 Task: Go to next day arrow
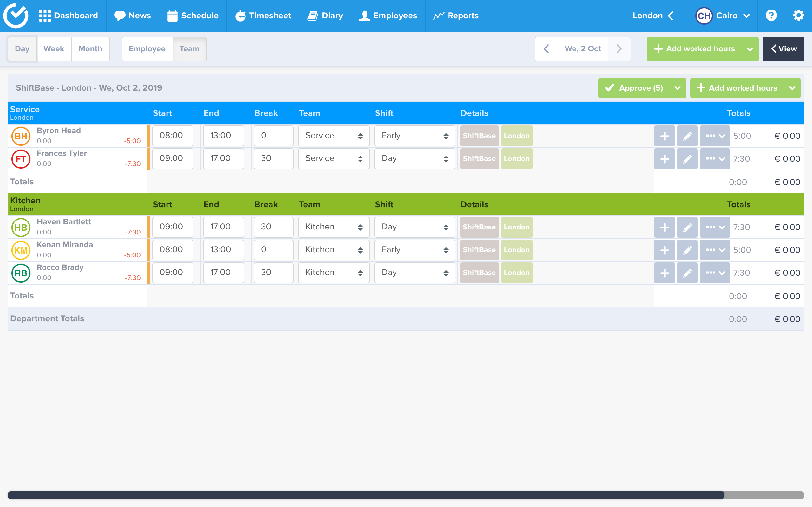619,49
